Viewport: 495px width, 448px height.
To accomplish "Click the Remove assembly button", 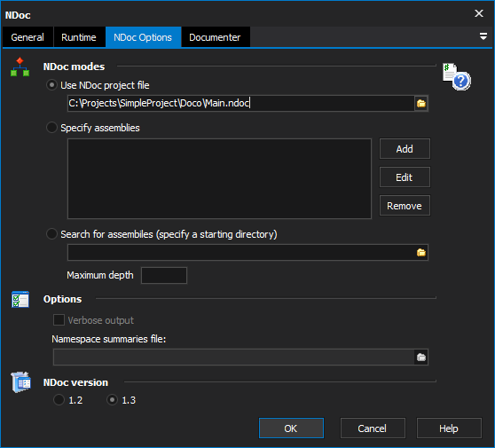I will coord(405,206).
